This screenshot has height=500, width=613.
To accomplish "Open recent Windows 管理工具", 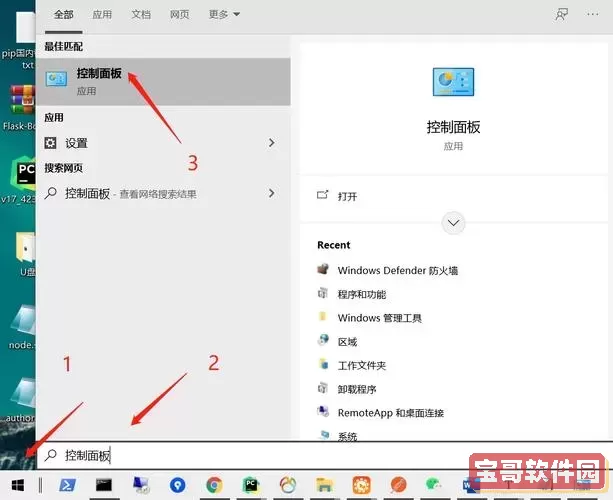I will click(x=380, y=318).
